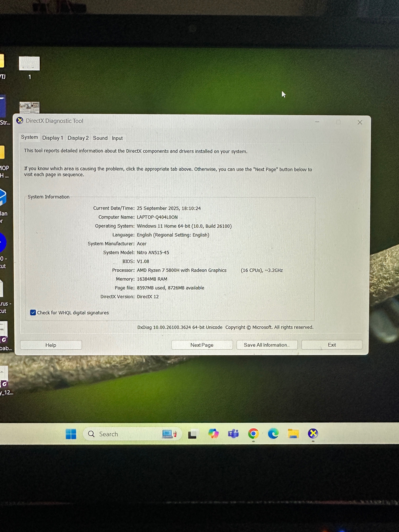Screen dimensions: 399x532
Task: Click Save All Information button
Action: 267,345
